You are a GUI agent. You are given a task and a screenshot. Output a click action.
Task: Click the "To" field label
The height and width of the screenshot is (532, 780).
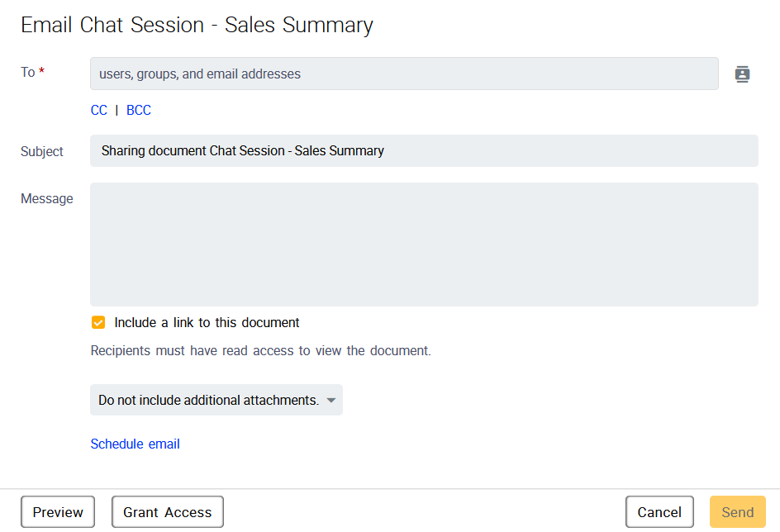click(28, 73)
